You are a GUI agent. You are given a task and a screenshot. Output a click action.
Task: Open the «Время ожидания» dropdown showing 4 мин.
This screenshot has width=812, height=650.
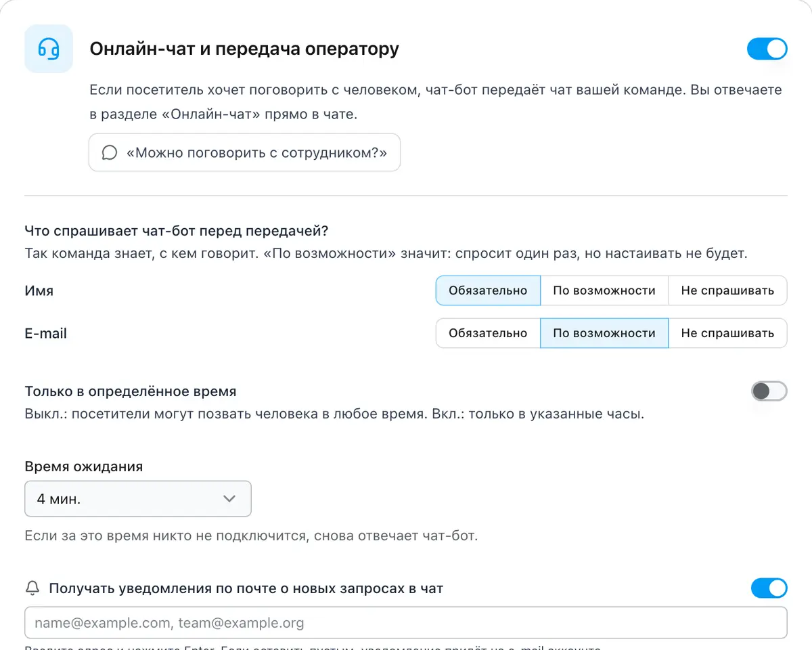138,499
